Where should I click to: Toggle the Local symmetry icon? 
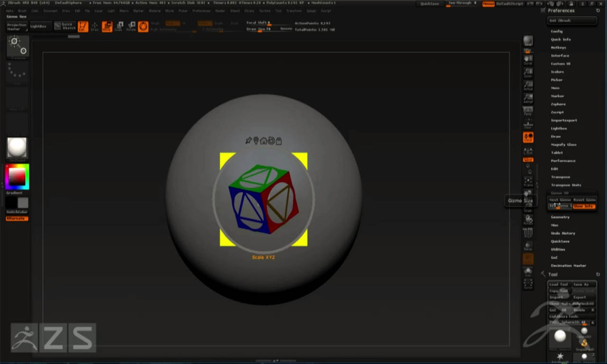[528, 137]
